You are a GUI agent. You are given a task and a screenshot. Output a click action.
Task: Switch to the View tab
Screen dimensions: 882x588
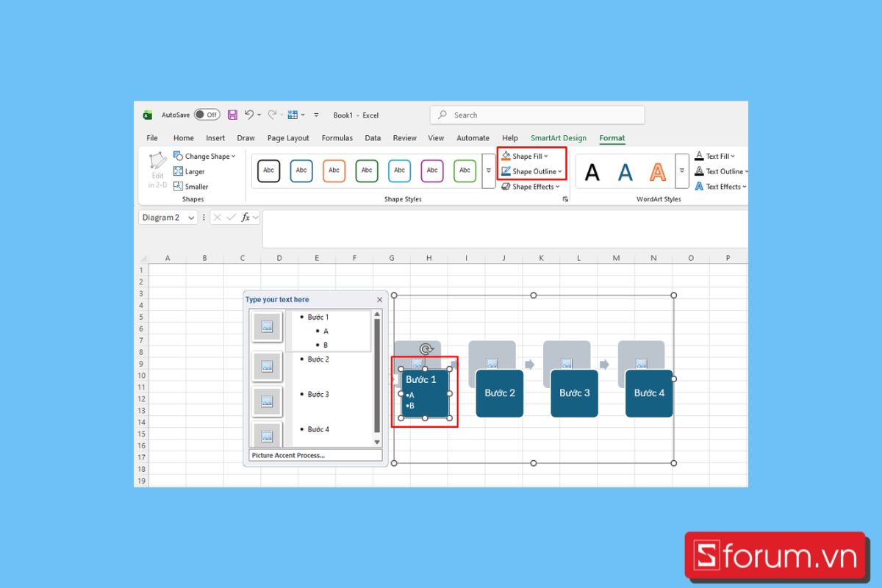pyautogui.click(x=436, y=137)
